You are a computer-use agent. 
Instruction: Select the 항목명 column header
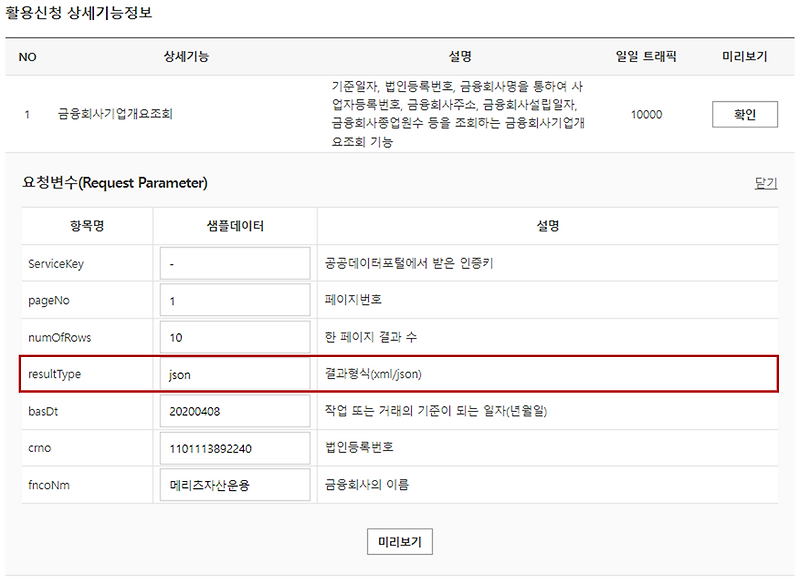(84, 225)
